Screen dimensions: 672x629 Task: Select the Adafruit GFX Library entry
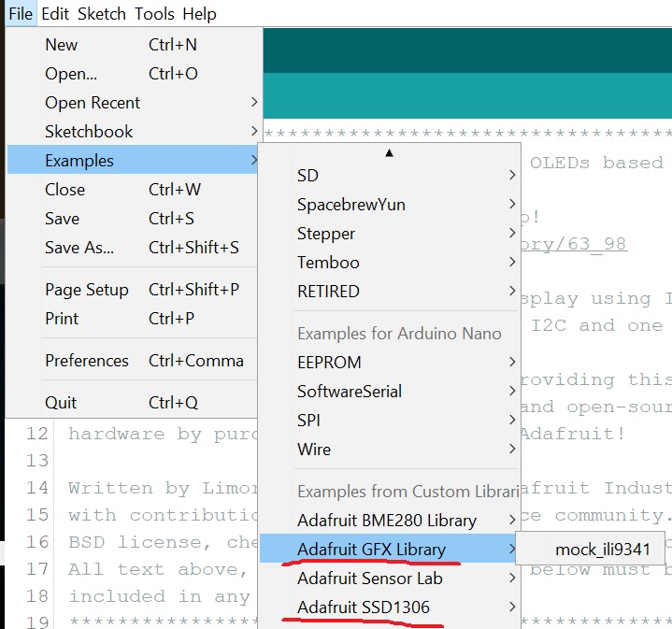coord(371,550)
